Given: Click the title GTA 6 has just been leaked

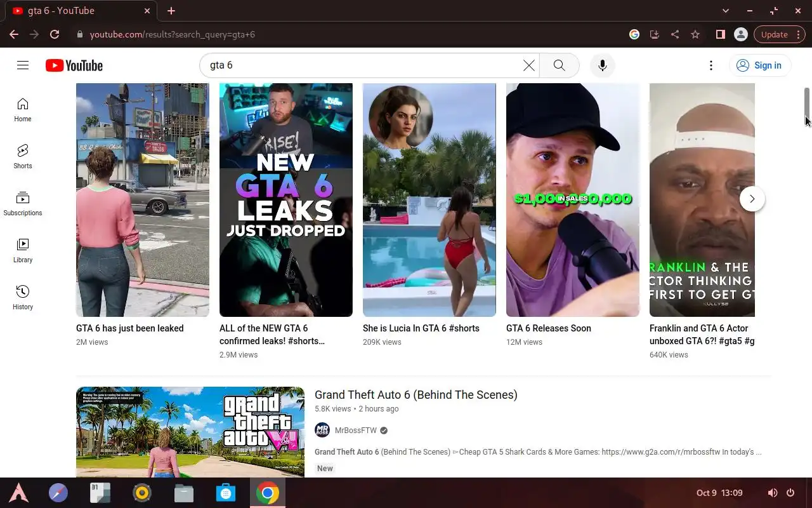Looking at the screenshot, I should [130, 328].
